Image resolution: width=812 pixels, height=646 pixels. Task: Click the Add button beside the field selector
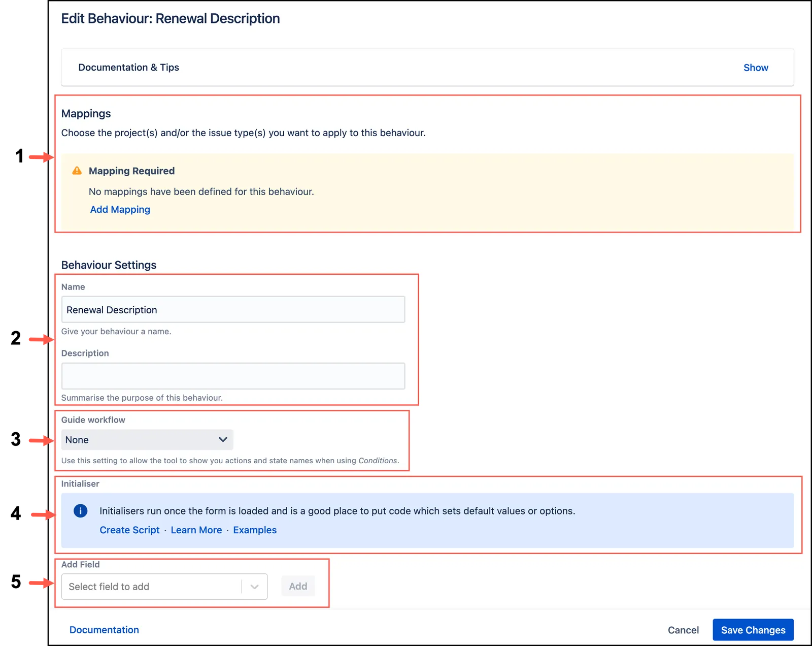click(298, 586)
